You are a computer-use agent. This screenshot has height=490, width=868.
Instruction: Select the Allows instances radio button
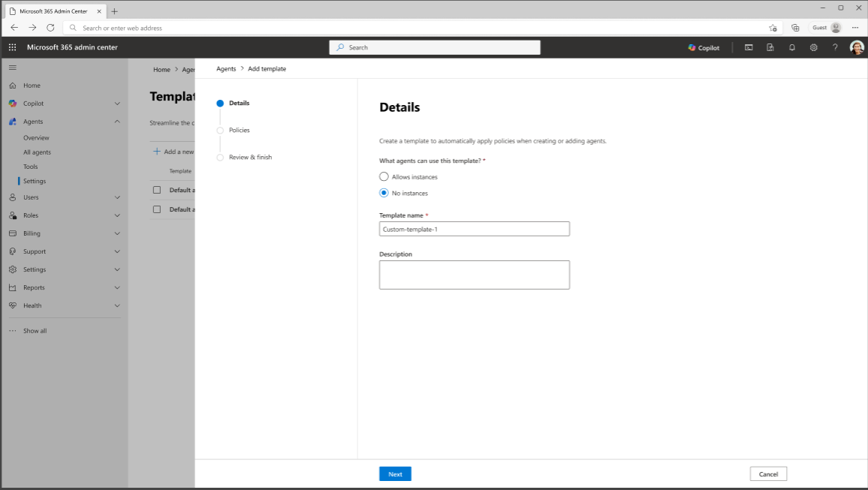[384, 176]
